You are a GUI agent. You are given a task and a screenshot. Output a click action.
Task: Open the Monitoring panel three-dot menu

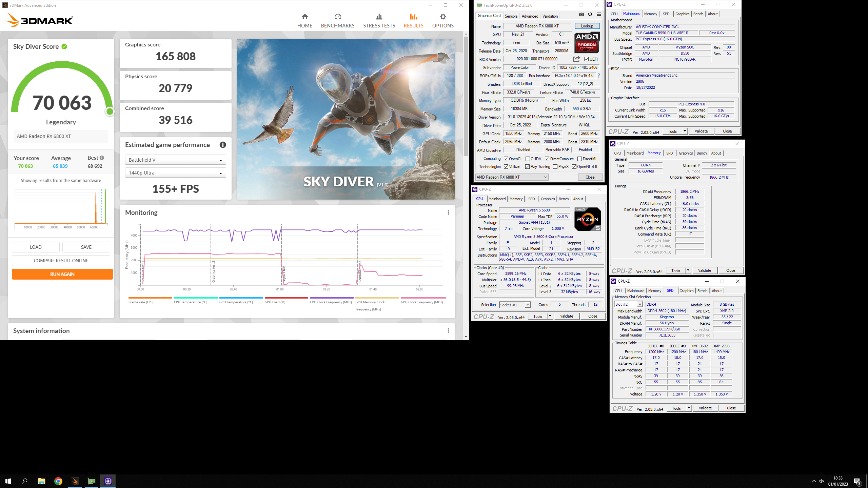(448, 212)
